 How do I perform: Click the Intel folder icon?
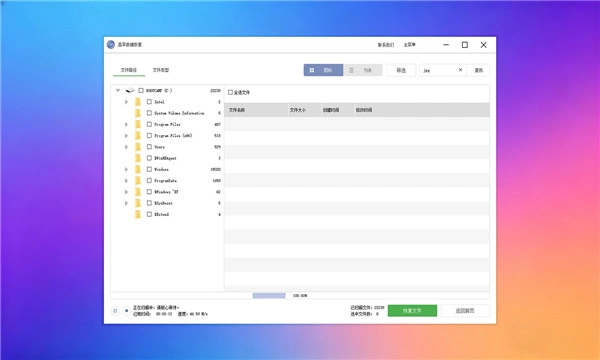(x=138, y=102)
